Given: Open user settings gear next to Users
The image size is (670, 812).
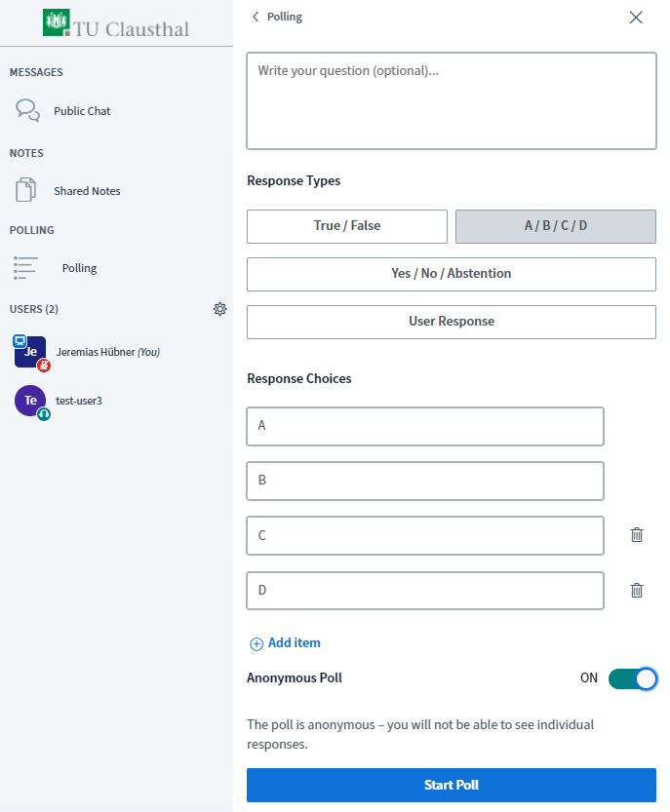Looking at the screenshot, I should coord(219,309).
